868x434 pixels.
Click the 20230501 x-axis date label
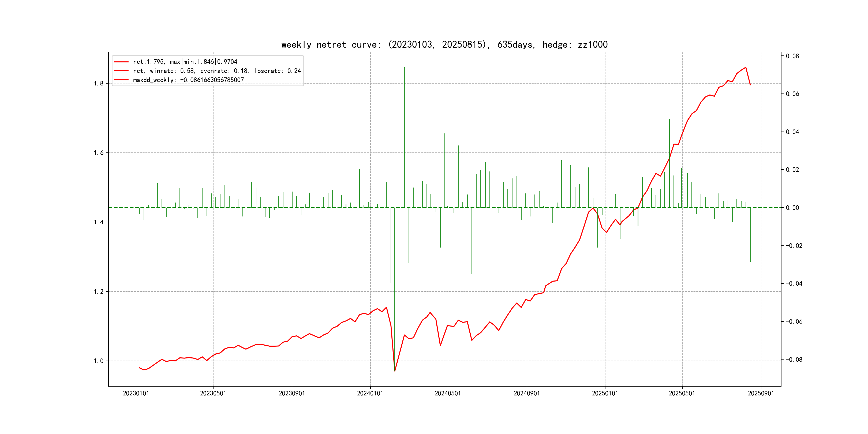pos(213,393)
